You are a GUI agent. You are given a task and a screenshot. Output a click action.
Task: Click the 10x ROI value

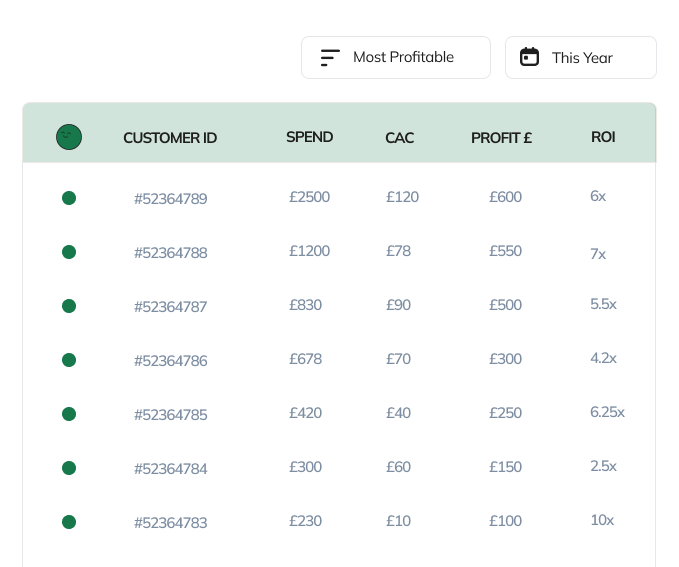[602, 520]
